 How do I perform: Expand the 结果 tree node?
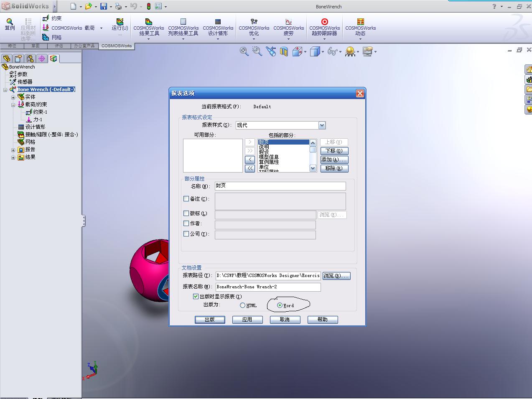pos(13,158)
